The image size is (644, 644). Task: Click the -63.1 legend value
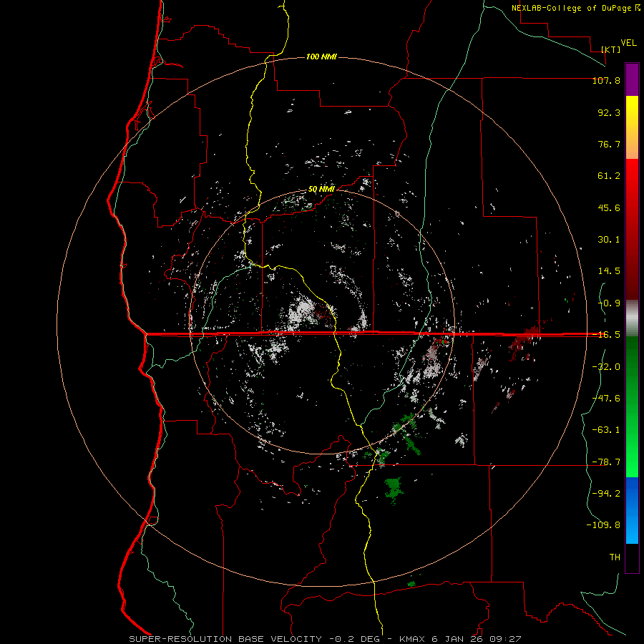pyautogui.click(x=606, y=430)
